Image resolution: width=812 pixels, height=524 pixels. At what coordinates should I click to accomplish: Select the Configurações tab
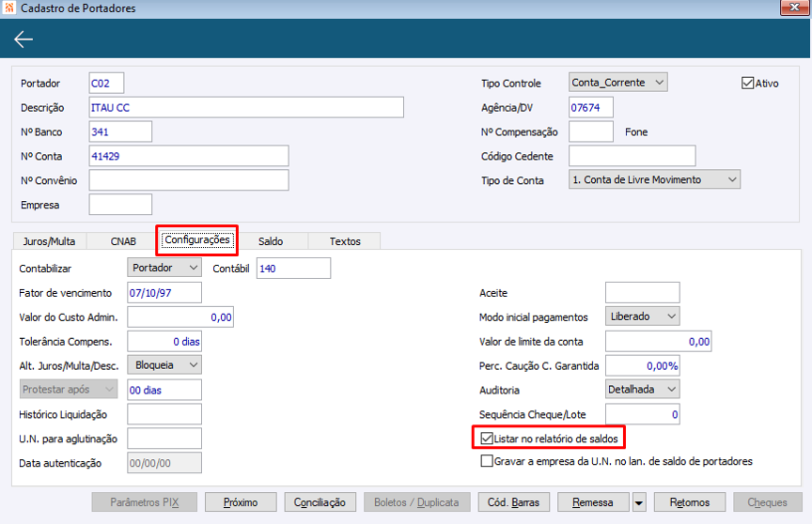pos(196,240)
